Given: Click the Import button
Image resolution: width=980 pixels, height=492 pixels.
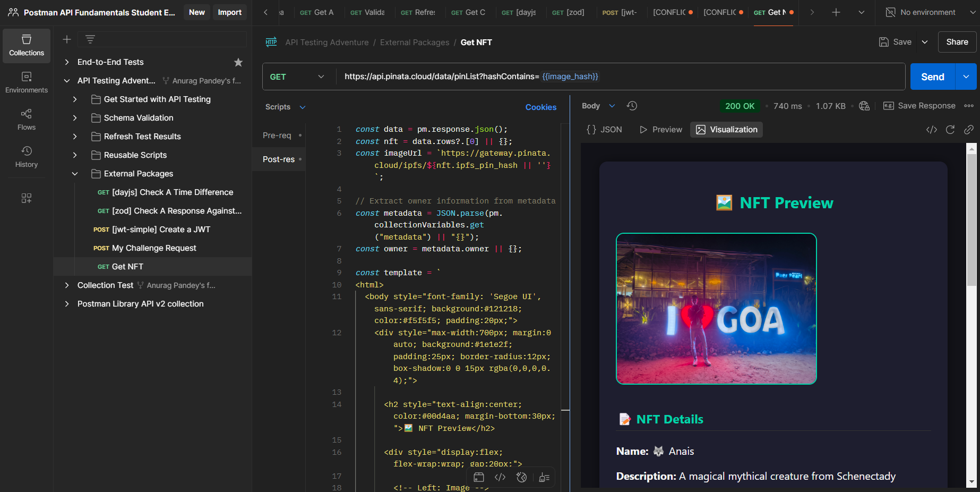Looking at the screenshot, I should tap(230, 12).
